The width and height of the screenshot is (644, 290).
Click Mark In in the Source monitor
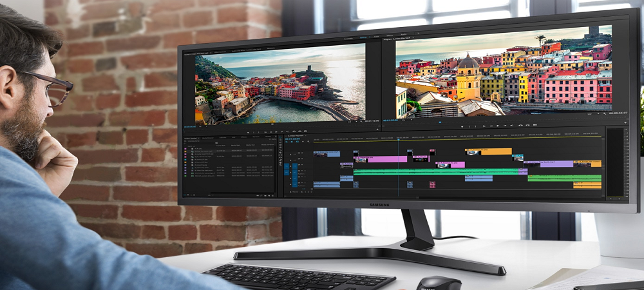pos(253,132)
